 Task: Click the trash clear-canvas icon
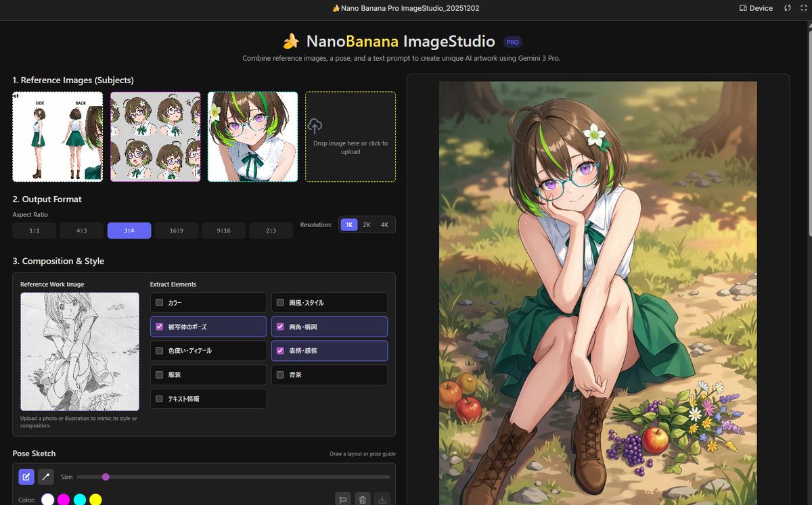pos(363,499)
